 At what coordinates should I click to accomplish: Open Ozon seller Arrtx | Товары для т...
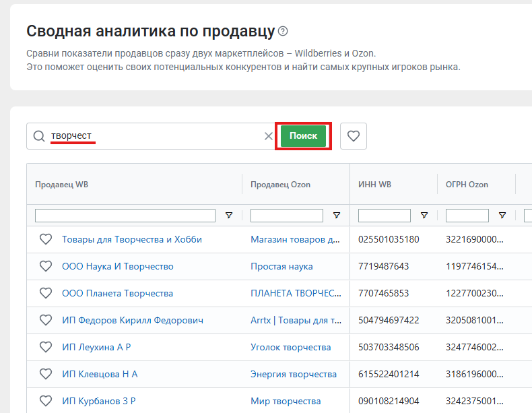[296, 320]
